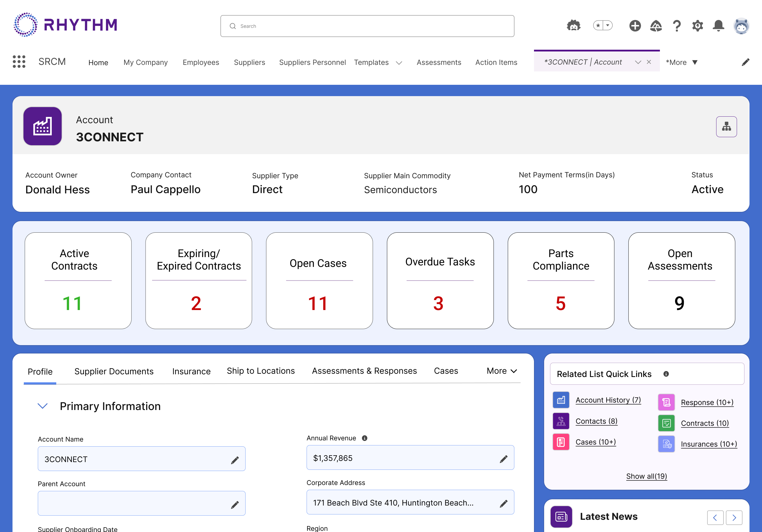Image resolution: width=762 pixels, height=532 pixels.
Task: View account hierarchy icon beside 3CONNECT header
Action: [x=727, y=126]
